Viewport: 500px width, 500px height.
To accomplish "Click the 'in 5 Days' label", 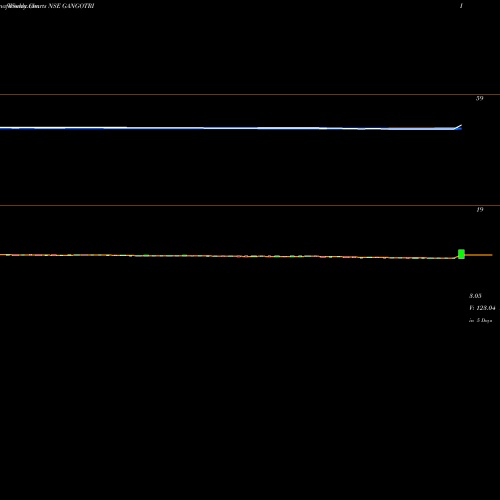I will 480,320.
